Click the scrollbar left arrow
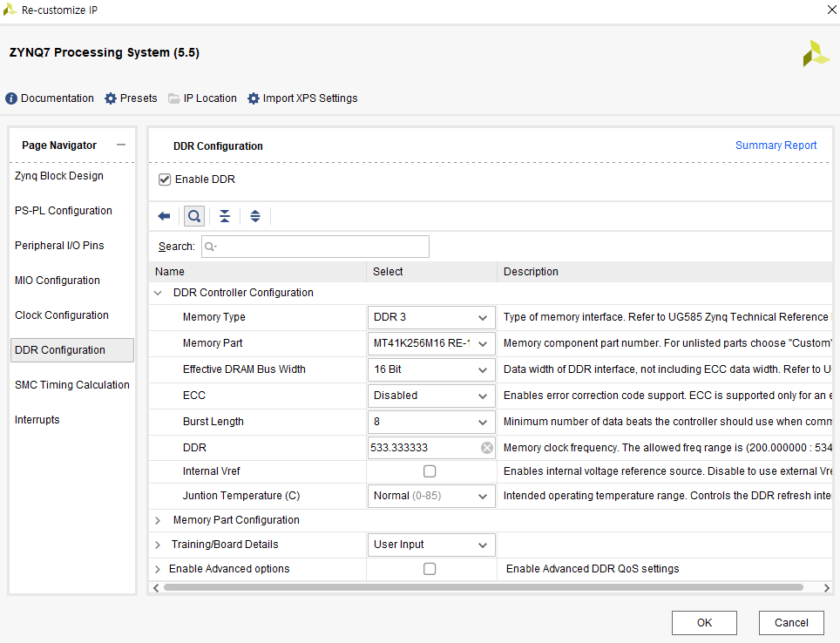The image size is (840, 643). click(155, 588)
